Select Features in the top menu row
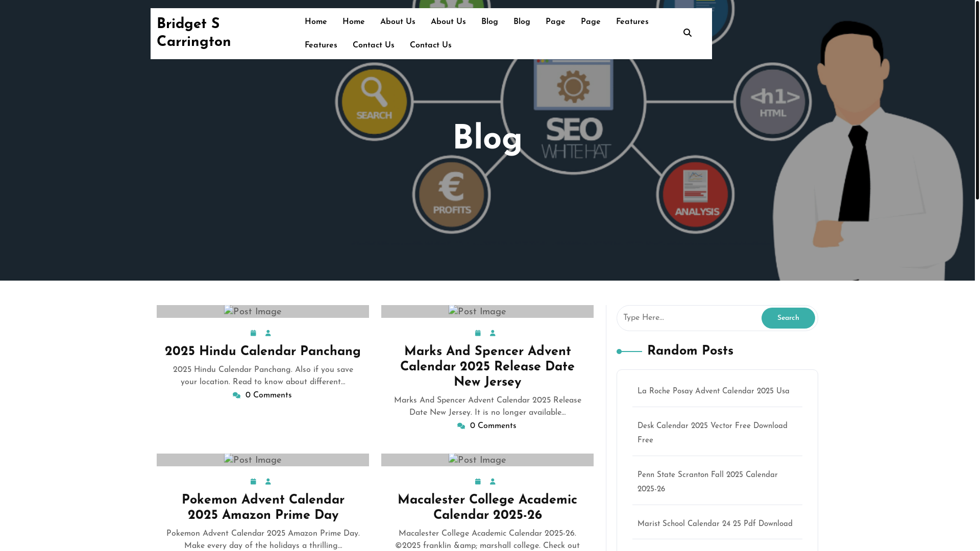The width and height of the screenshot is (980, 551). click(632, 22)
